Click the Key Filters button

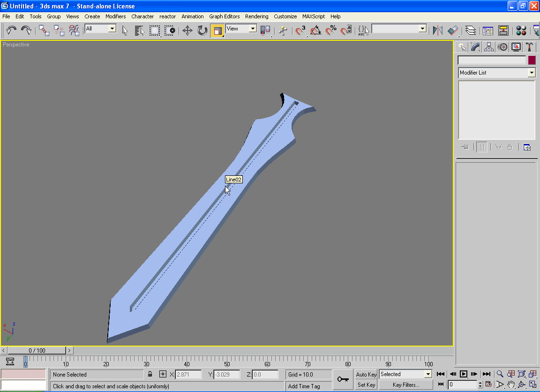tap(405, 385)
